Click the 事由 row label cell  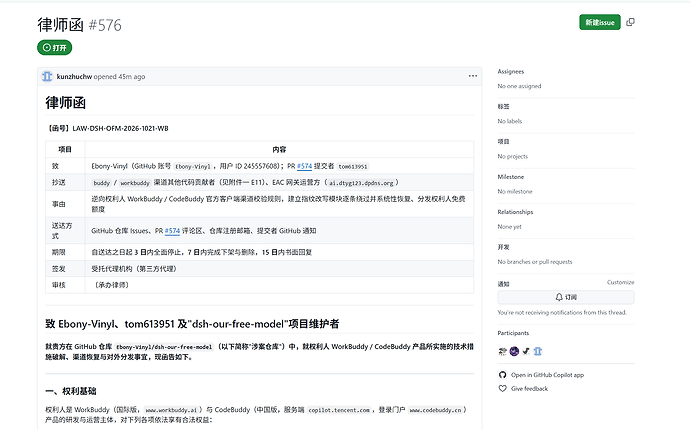coord(65,204)
